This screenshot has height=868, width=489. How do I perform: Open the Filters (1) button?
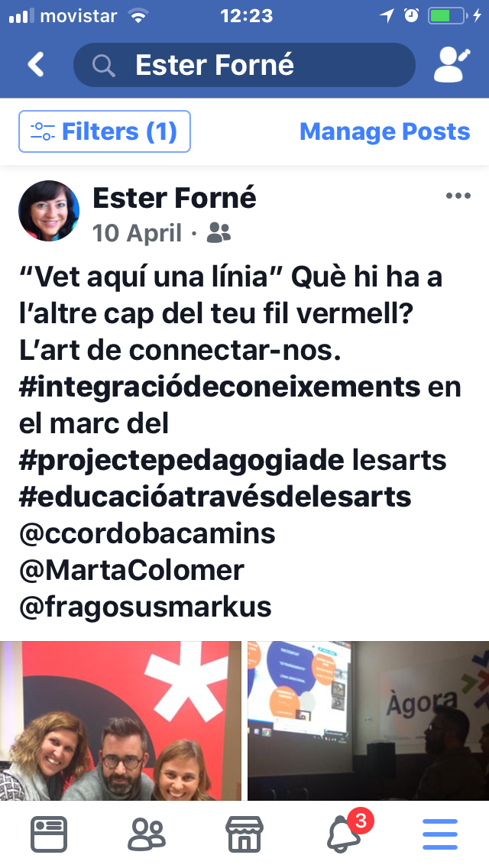105,131
